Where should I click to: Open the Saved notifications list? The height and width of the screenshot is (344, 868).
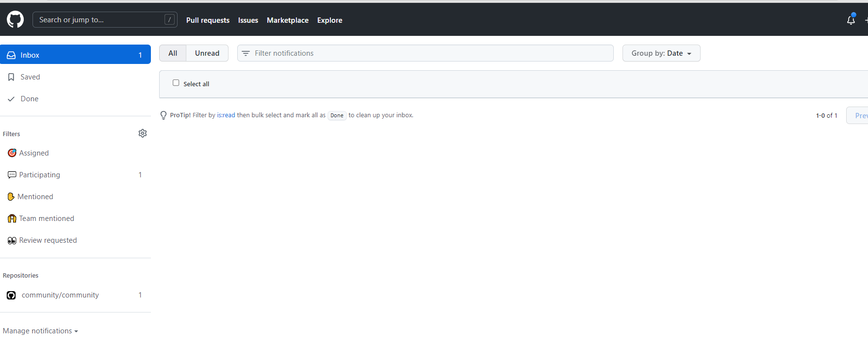(75, 77)
